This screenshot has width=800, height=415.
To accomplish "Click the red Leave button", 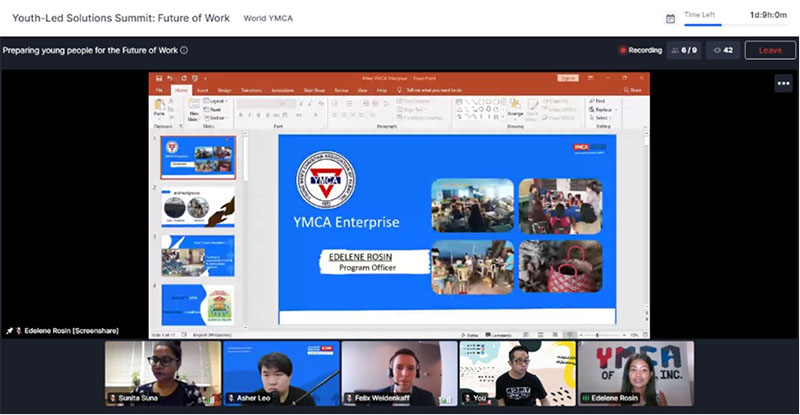I will 770,50.
